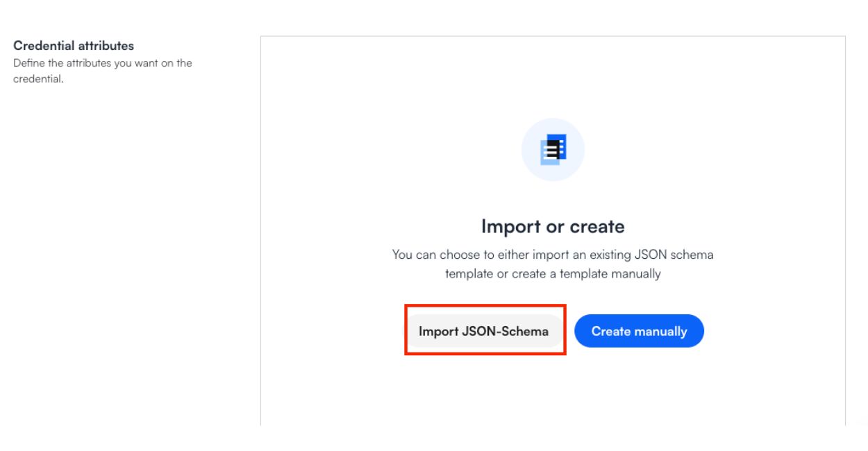Select the Import or create heading
868x451 pixels.
click(553, 226)
